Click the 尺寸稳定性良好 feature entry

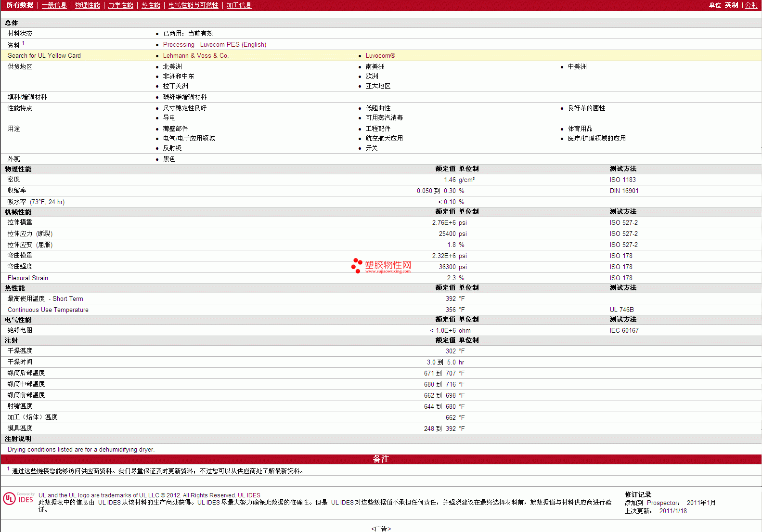(185, 108)
